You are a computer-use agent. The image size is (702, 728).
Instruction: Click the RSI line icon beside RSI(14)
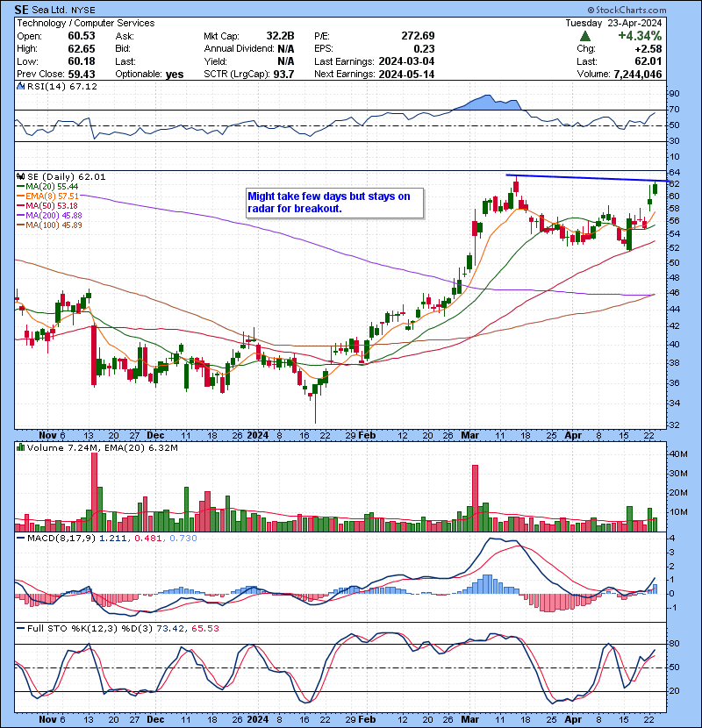pos(20,86)
